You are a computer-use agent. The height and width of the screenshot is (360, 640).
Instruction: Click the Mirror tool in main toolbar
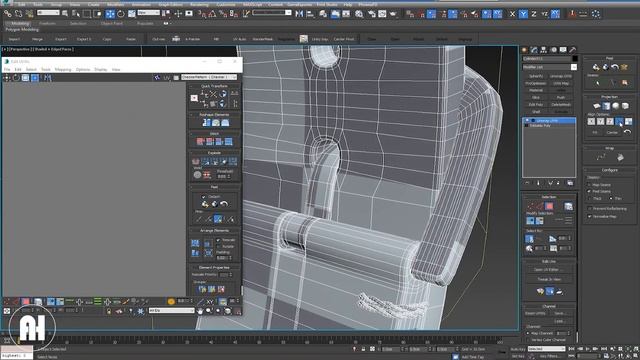coord(299,13)
